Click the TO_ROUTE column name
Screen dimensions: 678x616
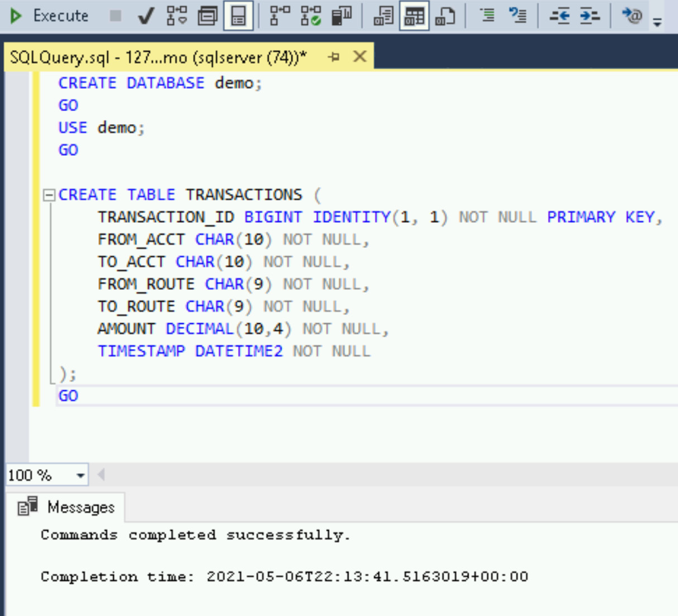tap(136, 307)
